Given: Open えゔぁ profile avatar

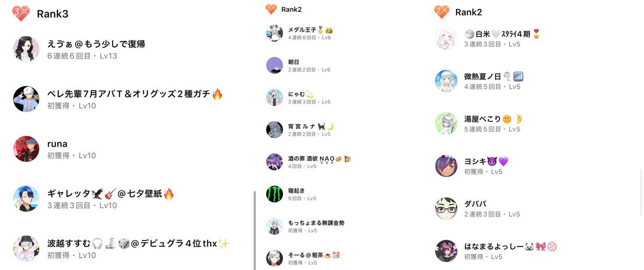Looking at the screenshot, I should click(26, 49).
